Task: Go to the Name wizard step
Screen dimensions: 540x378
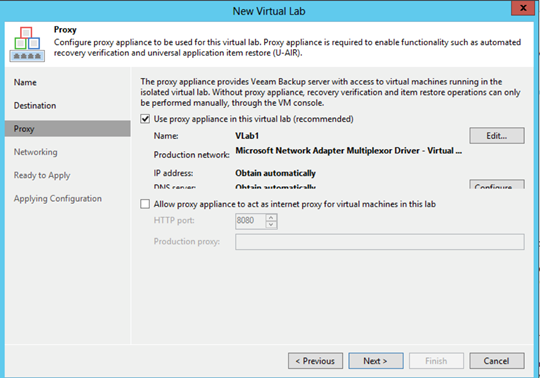Action: tap(25, 83)
